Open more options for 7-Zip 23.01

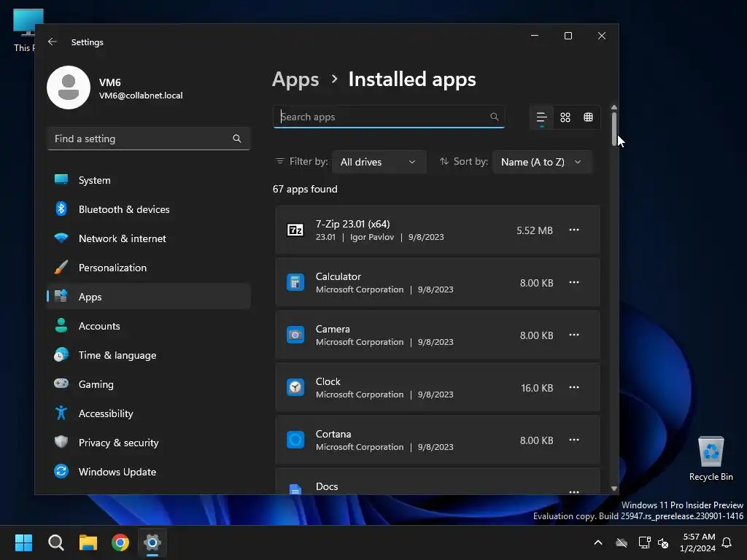[574, 230]
